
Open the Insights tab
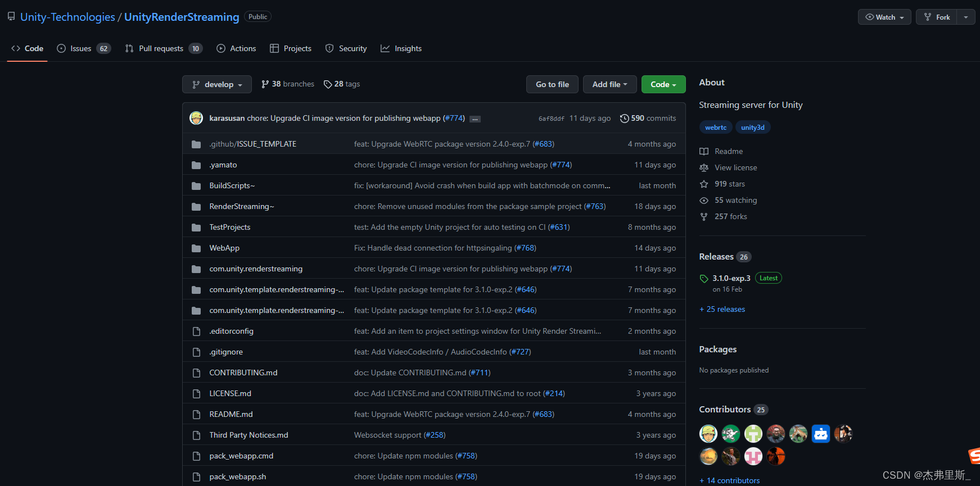click(401, 48)
